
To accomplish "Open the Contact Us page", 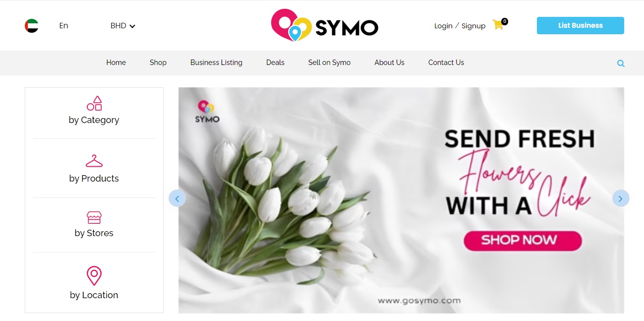I will pos(446,63).
